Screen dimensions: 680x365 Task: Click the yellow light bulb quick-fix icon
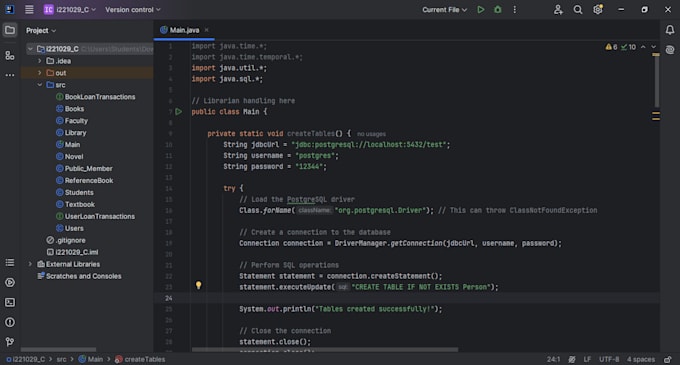(198, 285)
